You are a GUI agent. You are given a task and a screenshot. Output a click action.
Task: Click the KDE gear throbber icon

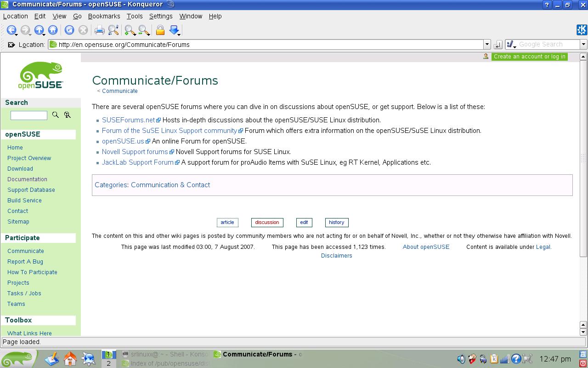coord(582,30)
